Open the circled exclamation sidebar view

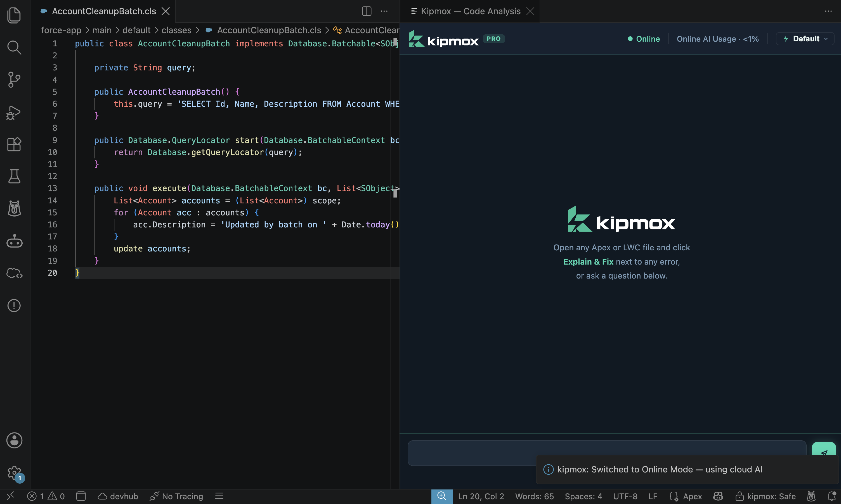[x=14, y=306]
